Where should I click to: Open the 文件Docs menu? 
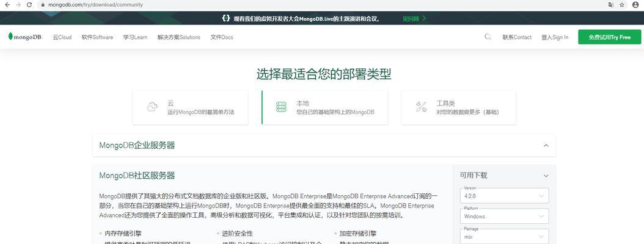tap(222, 37)
